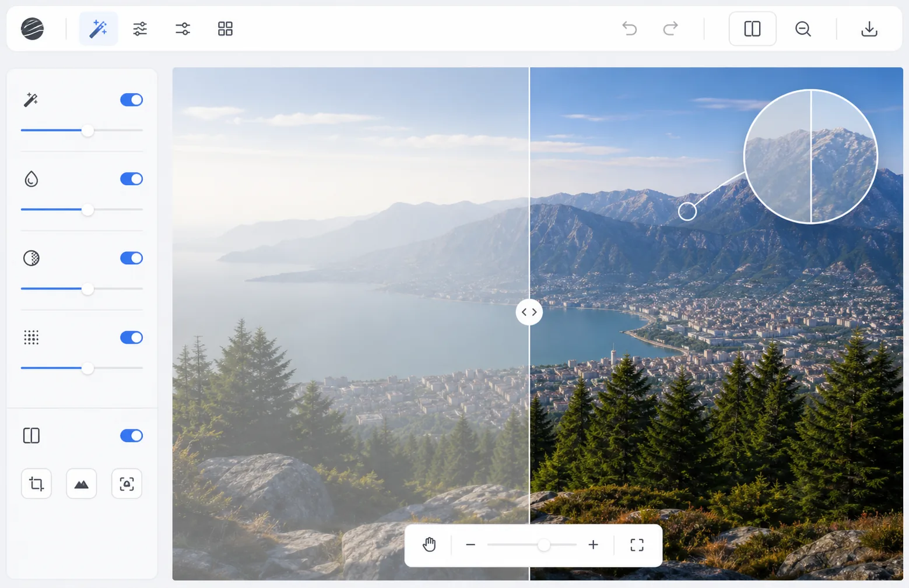Click the split panel icon in sidebar
The image size is (909, 588).
pos(31,435)
